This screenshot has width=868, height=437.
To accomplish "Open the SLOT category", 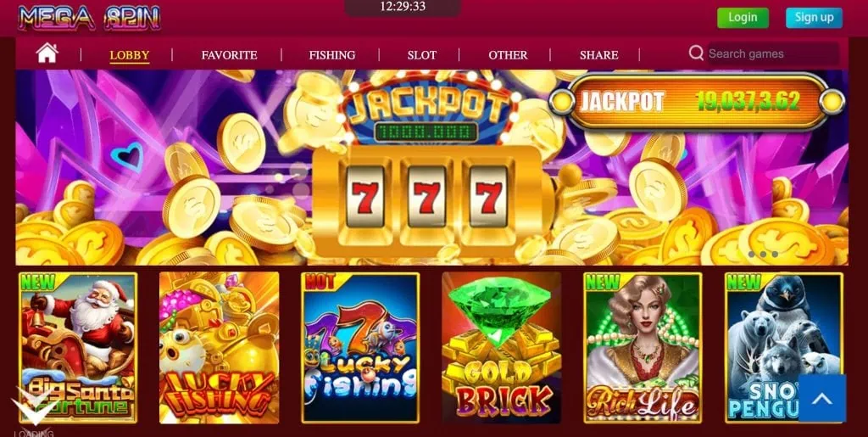I will point(422,55).
